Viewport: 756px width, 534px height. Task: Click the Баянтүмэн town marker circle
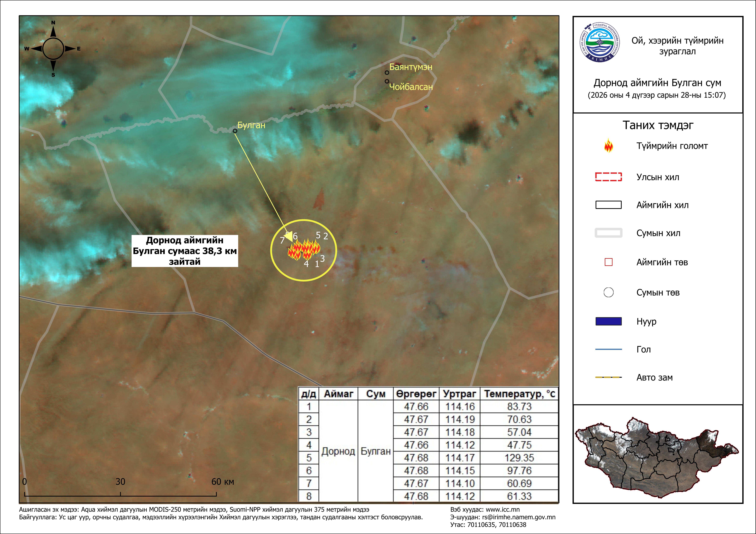pyautogui.click(x=387, y=73)
